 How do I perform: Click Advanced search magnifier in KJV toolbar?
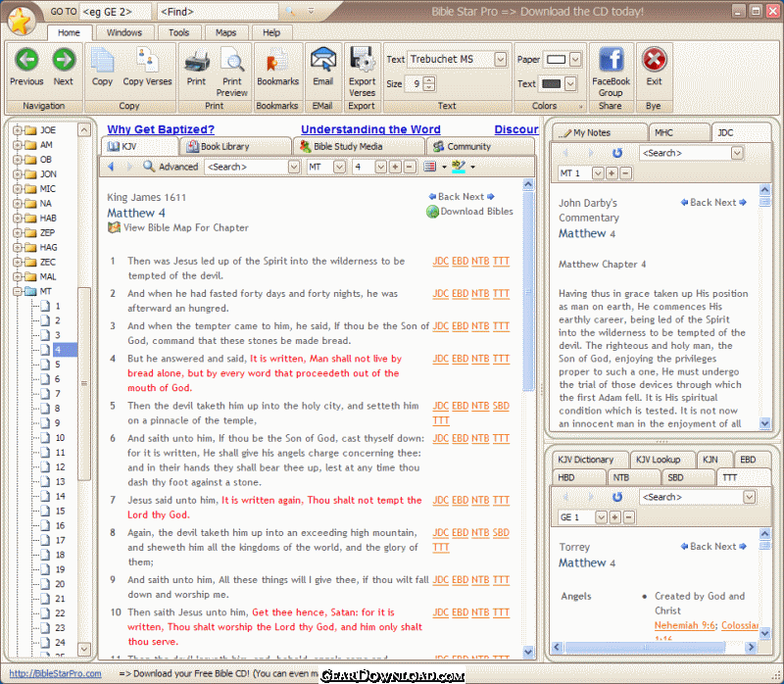[x=149, y=166]
